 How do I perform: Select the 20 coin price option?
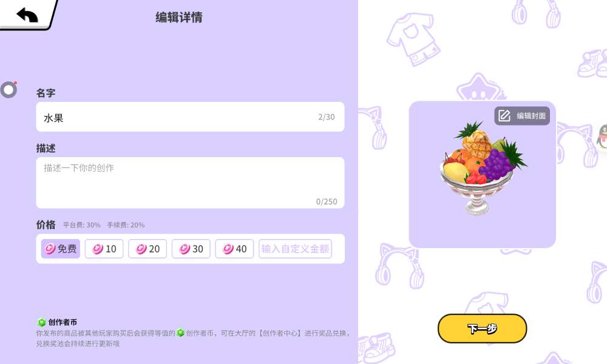(148, 249)
